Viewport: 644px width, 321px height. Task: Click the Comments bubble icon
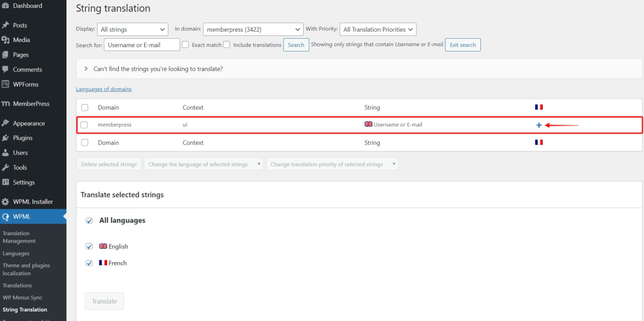tap(6, 69)
